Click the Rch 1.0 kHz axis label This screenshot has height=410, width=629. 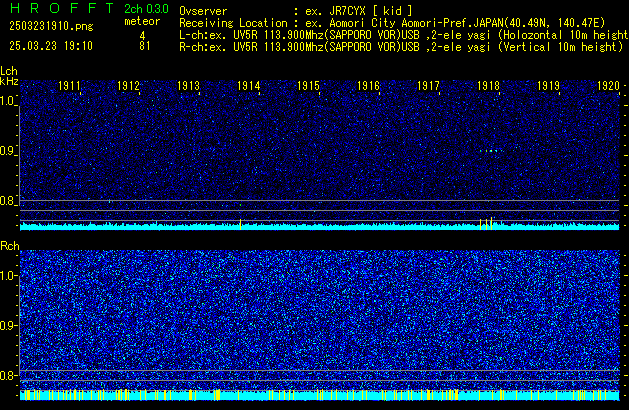[8, 276]
